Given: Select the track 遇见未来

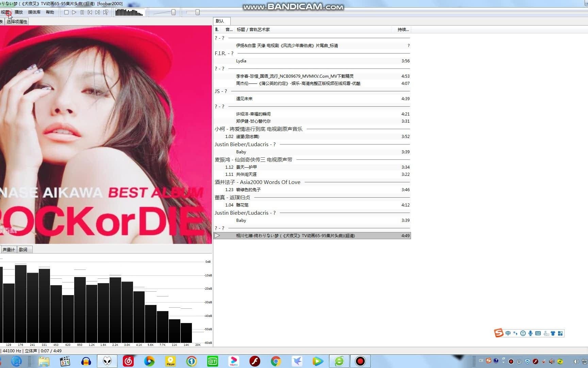Looking at the screenshot, I should click(312, 99).
